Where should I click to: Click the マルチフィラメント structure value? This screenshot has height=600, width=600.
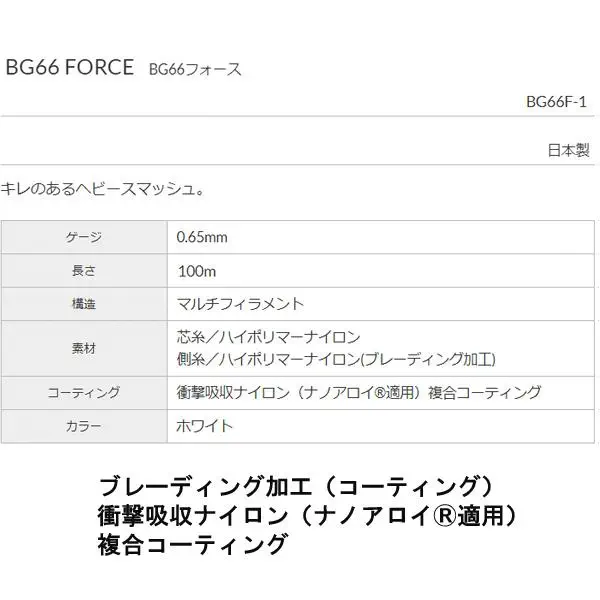pyautogui.click(x=240, y=304)
